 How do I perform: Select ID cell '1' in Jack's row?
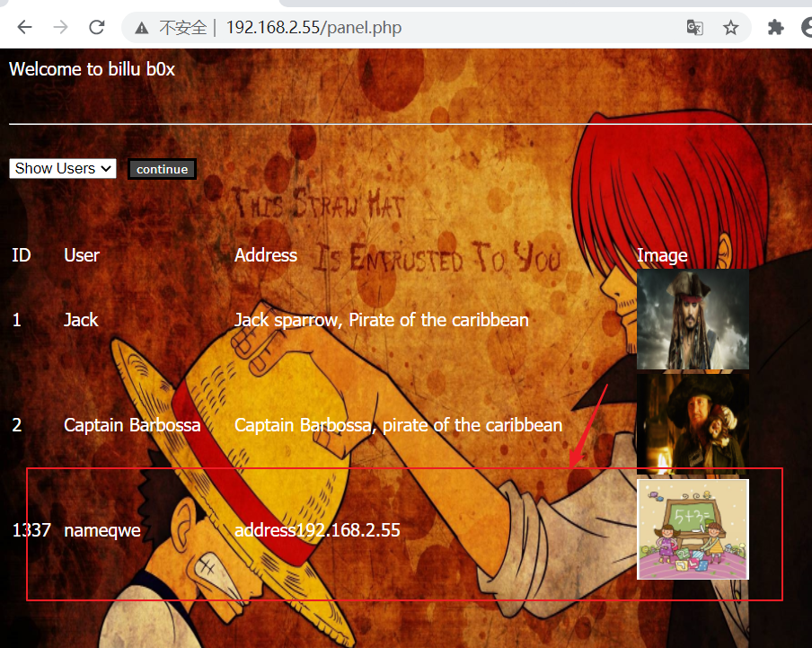click(x=16, y=320)
